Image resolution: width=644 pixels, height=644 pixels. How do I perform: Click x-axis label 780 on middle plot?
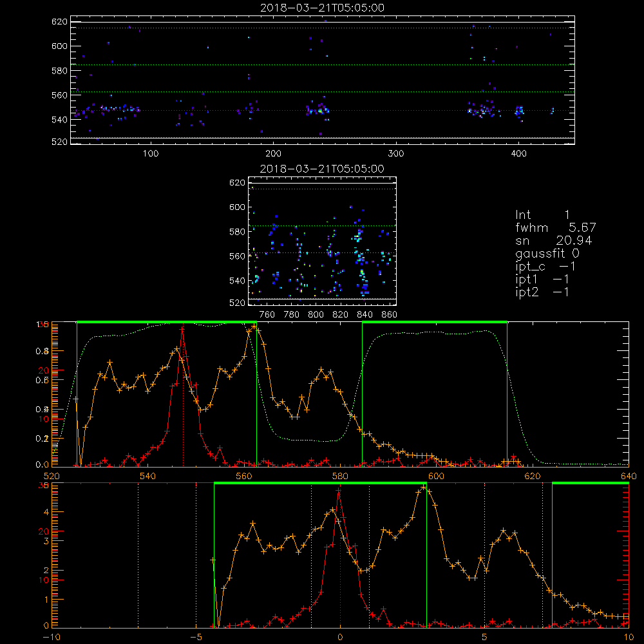(x=292, y=315)
